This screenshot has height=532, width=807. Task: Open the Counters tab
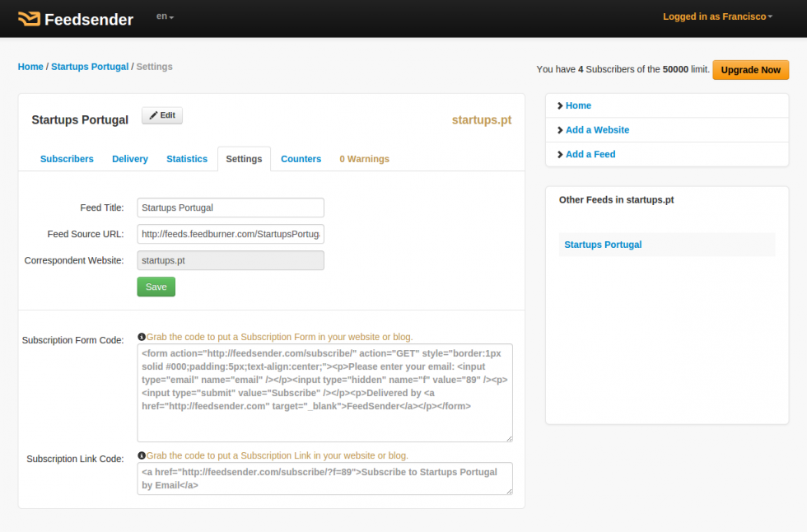pos(301,159)
